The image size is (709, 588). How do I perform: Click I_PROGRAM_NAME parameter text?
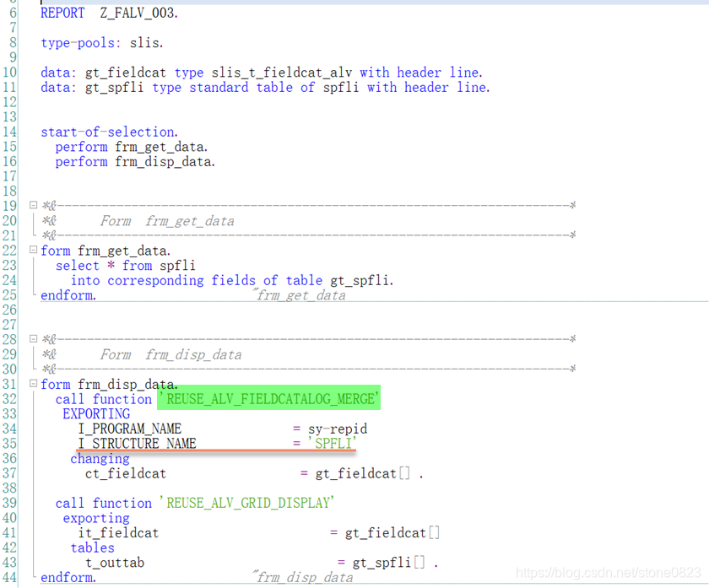click(130, 429)
